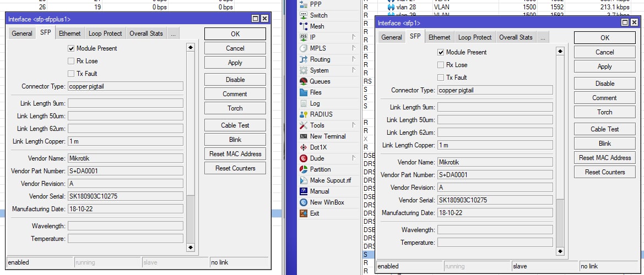This screenshot has width=644, height=275.
Task: Open the PPP menu icon
Action: tap(304, 4)
